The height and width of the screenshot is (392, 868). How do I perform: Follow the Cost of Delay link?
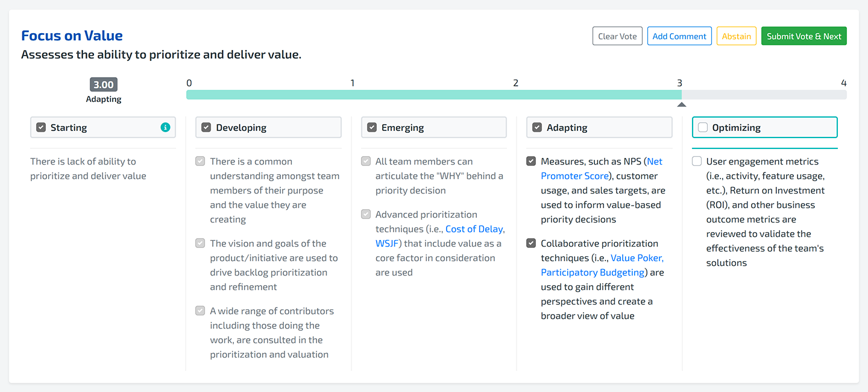(474, 229)
